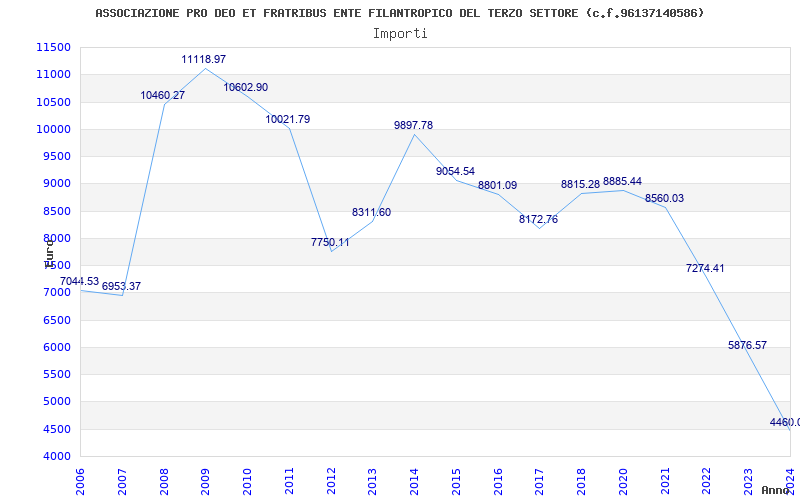Click the y-axis tick 7000

[x=56, y=293]
